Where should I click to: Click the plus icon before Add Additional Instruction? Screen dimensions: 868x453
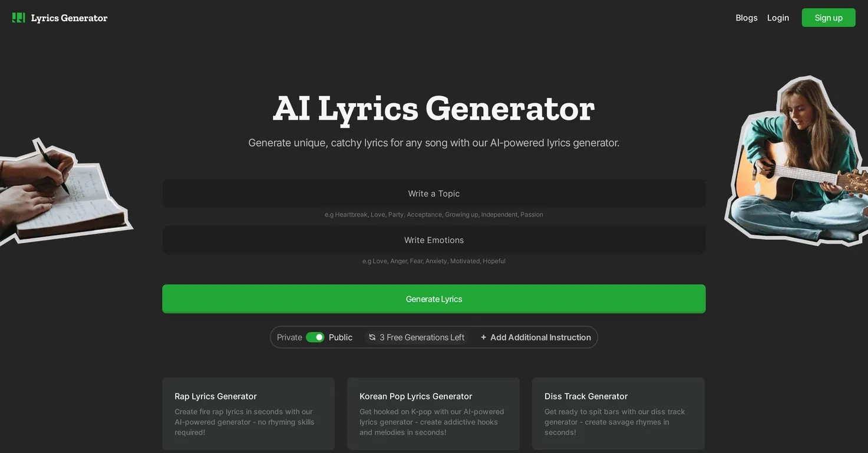pos(483,337)
